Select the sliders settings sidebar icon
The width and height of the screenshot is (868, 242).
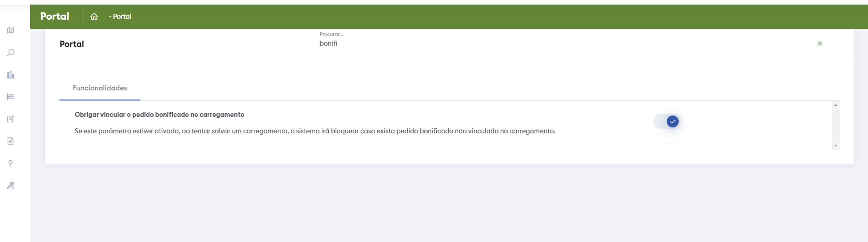click(11, 97)
